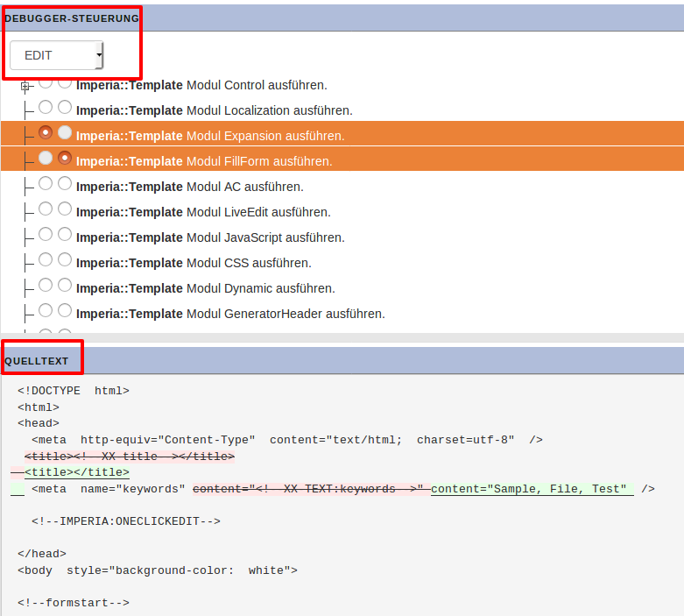Select second radio button of JavaScript row

pos(65,234)
